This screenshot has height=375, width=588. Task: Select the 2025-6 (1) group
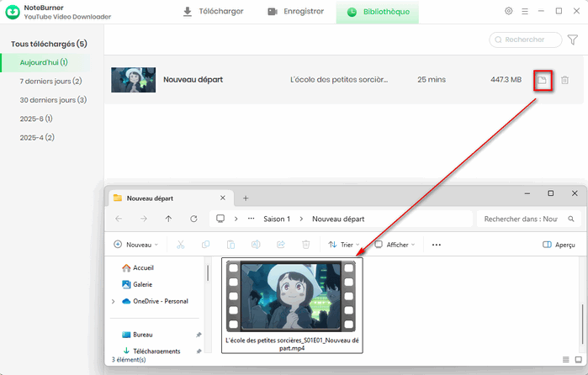(36, 119)
